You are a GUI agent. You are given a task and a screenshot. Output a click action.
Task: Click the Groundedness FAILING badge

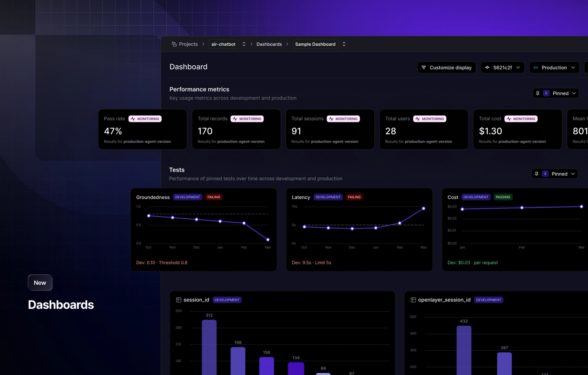click(214, 197)
